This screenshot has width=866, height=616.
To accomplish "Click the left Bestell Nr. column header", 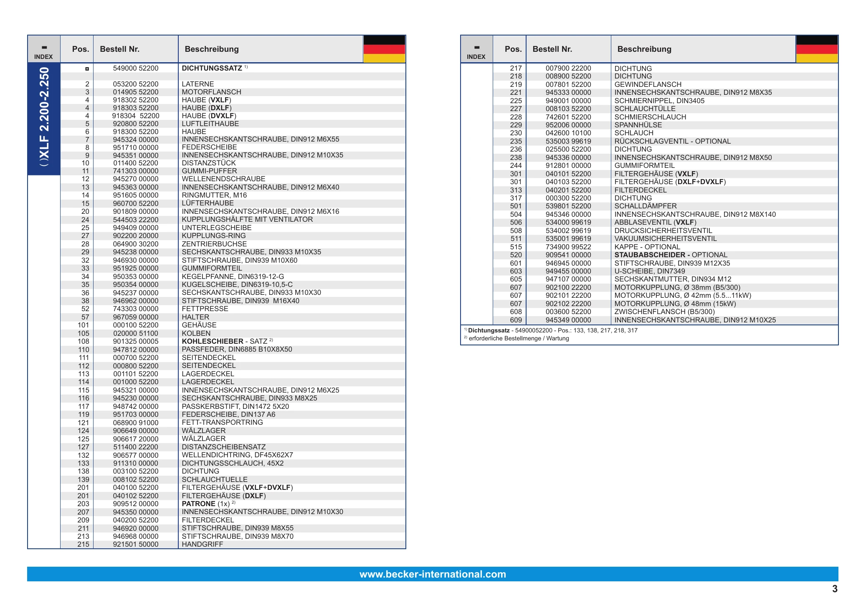I will point(119,49).
